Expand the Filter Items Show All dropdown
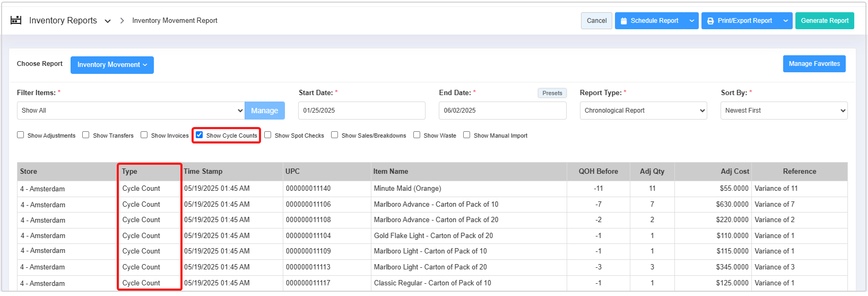 (x=131, y=111)
